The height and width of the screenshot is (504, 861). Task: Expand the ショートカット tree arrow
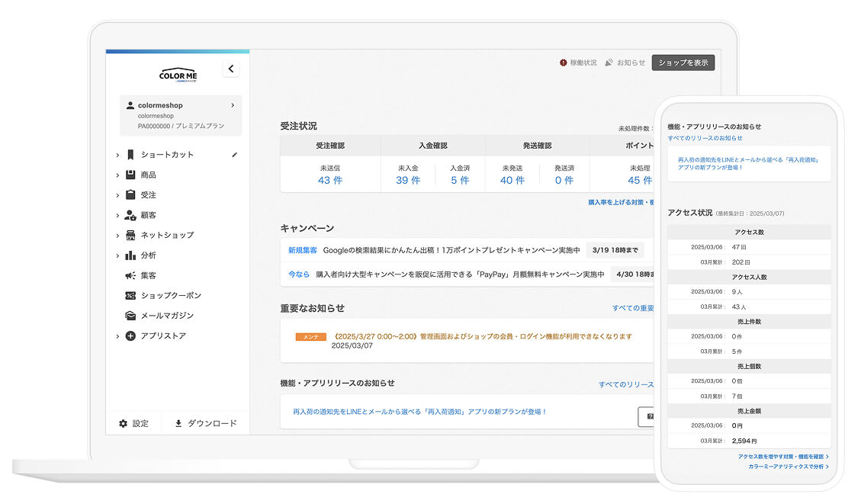tap(117, 155)
